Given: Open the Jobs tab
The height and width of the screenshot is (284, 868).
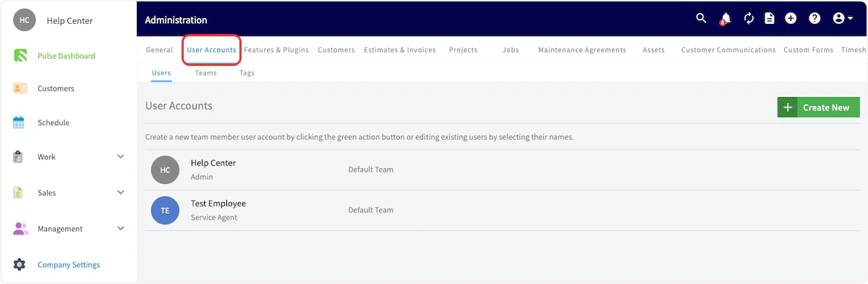Looking at the screenshot, I should (511, 50).
